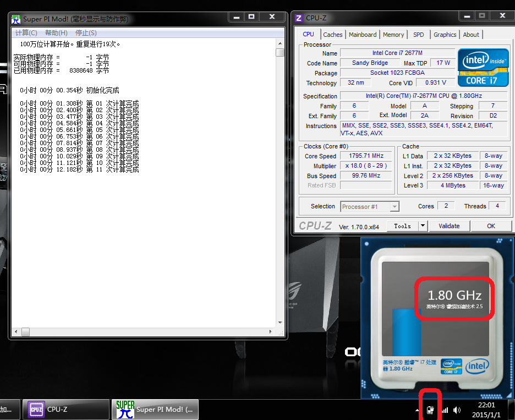
Task: Click the CPU-Z title bar Z icon
Action: tap(299, 18)
